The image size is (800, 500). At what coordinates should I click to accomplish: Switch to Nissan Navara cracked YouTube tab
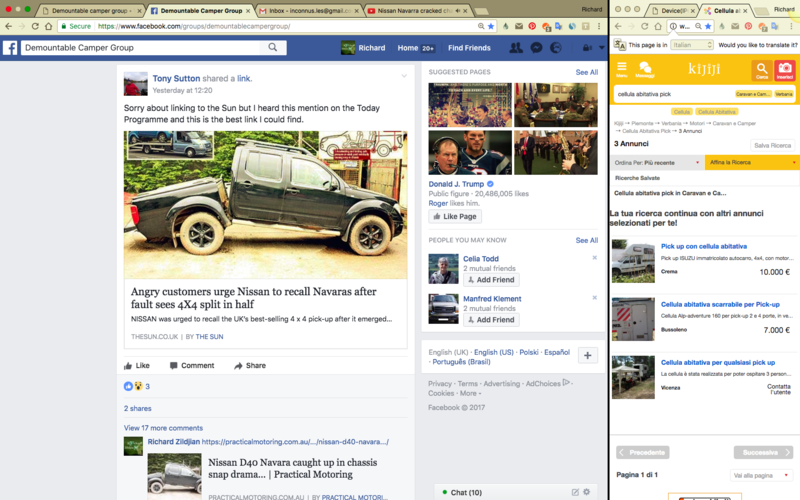pos(415,10)
